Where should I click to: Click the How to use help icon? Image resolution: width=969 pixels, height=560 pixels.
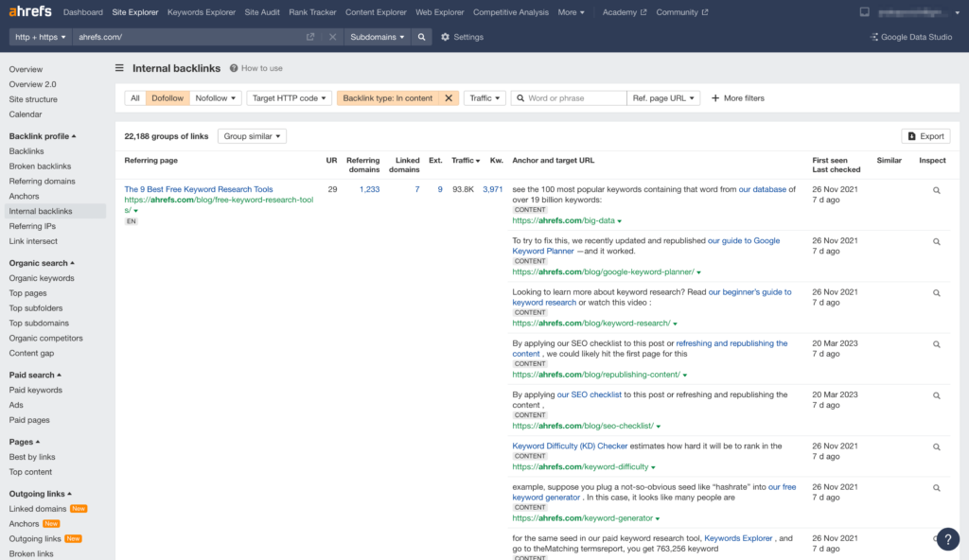234,68
